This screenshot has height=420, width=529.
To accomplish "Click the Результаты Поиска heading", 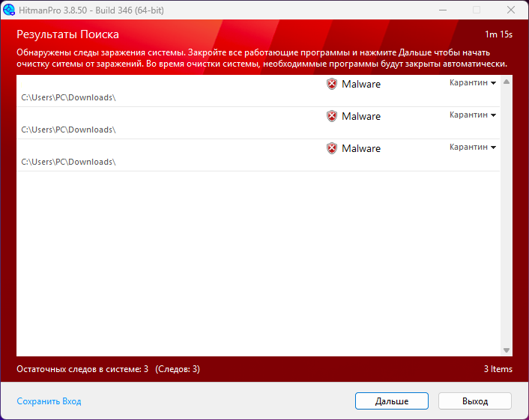I will [x=68, y=34].
